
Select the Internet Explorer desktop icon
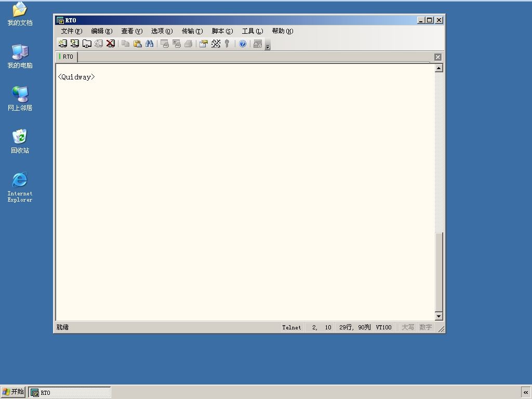(20, 187)
